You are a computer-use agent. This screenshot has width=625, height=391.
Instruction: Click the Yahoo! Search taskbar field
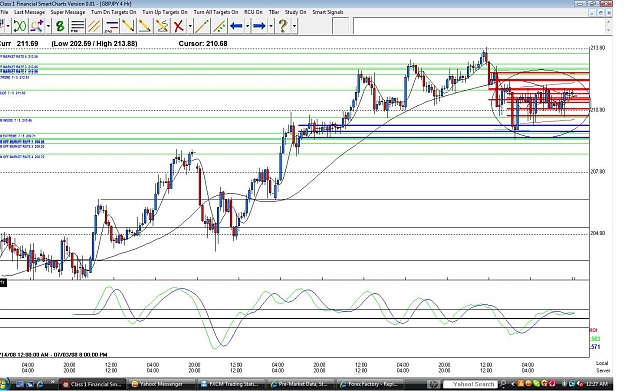tap(470, 384)
